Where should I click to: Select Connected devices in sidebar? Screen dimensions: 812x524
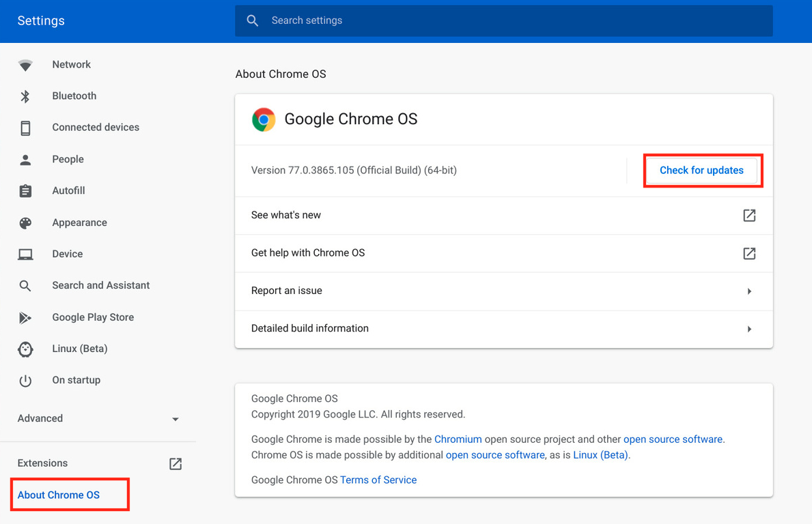pos(96,128)
